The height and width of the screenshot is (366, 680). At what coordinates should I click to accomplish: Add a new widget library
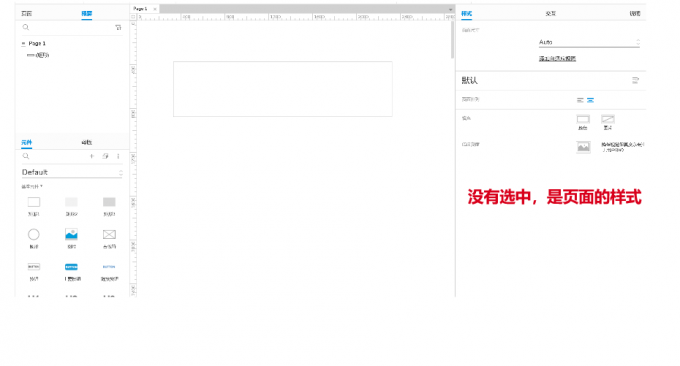pyautogui.click(x=92, y=156)
